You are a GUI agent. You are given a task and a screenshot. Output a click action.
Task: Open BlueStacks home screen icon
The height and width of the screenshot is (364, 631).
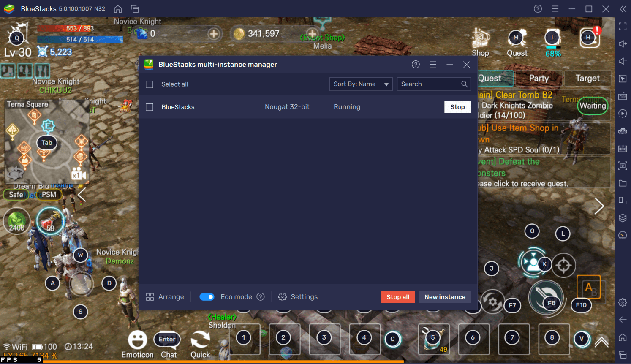coord(118,9)
